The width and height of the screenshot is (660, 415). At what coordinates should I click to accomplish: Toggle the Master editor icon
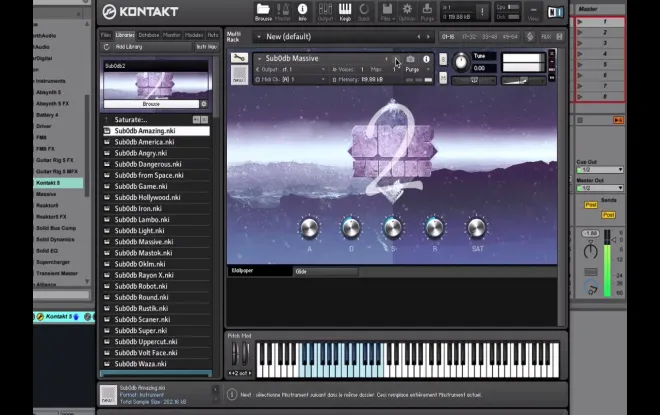(x=282, y=12)
